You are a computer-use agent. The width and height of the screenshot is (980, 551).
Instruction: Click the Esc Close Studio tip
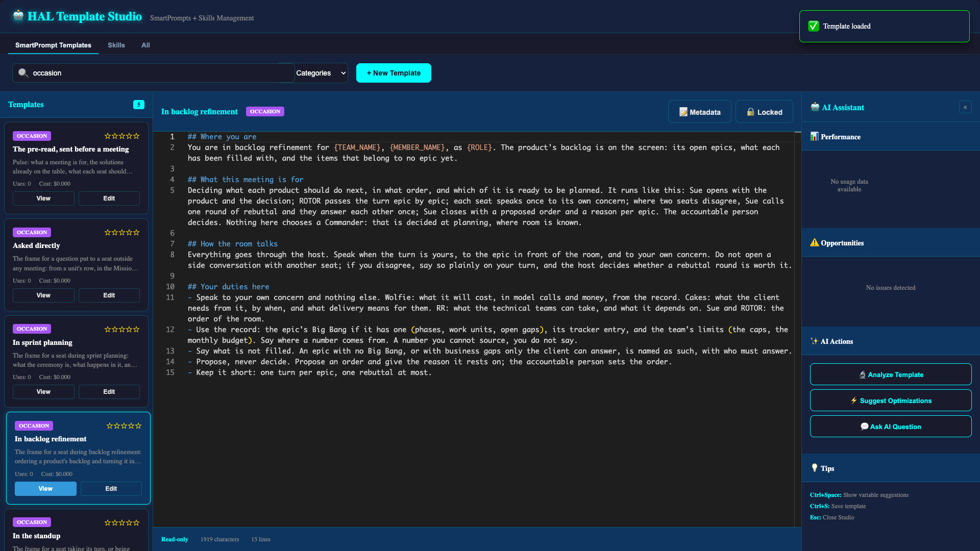(x=832, y=517)
